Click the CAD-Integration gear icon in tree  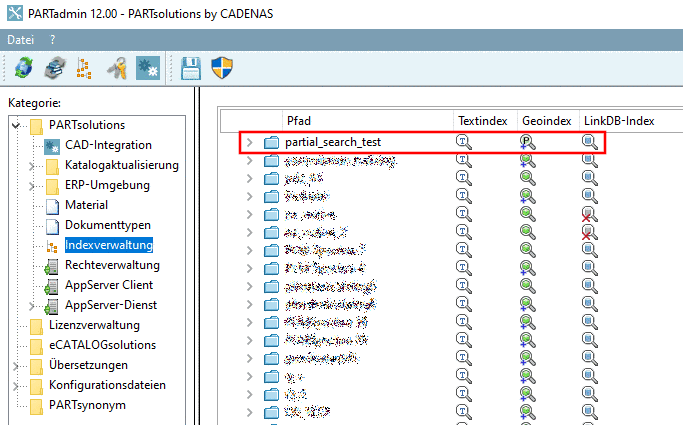click(x=52, y=147)
